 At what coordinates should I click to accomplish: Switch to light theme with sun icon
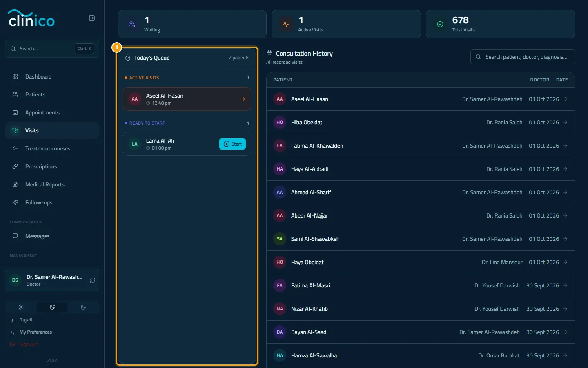point(21,307)
